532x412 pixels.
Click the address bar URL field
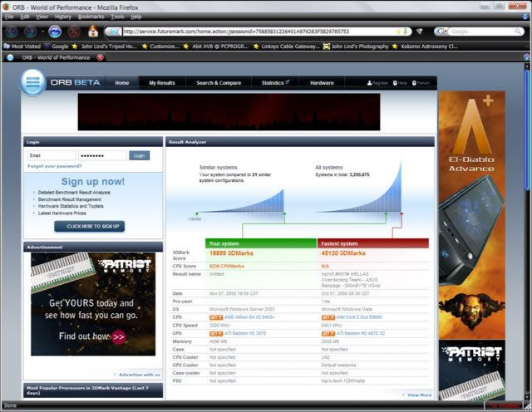click(258, 32)
